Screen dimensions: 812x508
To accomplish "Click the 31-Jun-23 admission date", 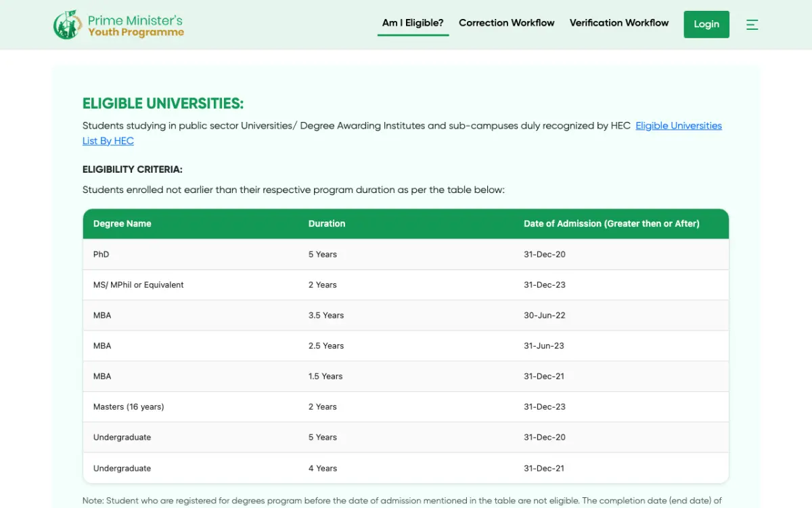I will (544, 345).
